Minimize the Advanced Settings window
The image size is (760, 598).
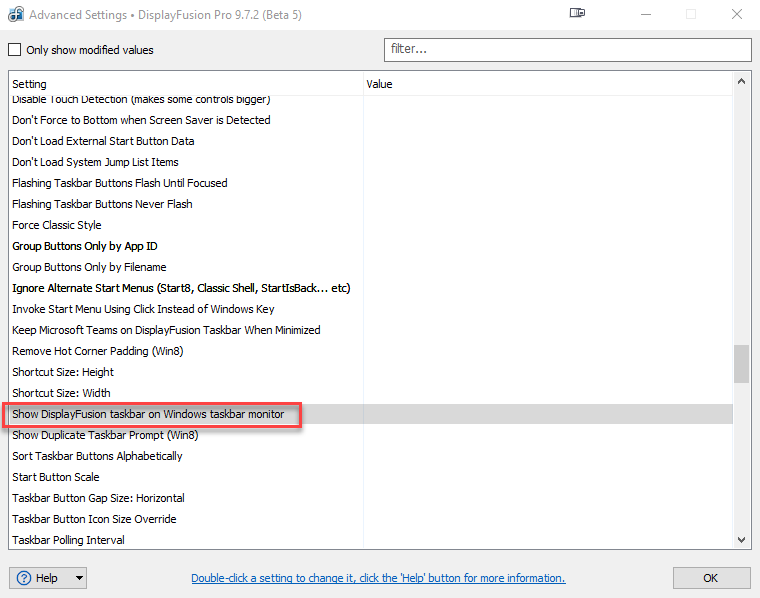[x=645, y=14]
